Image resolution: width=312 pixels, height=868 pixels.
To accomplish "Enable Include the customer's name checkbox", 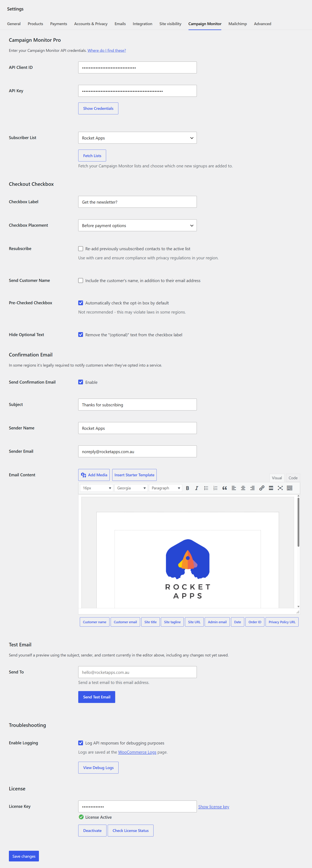I will [x=81, y=280].
